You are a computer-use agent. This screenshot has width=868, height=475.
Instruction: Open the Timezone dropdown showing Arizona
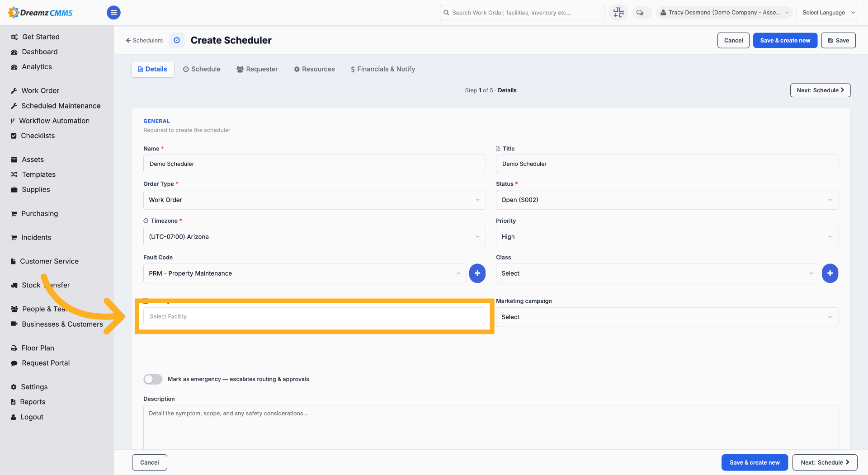(x=314, y=237)
